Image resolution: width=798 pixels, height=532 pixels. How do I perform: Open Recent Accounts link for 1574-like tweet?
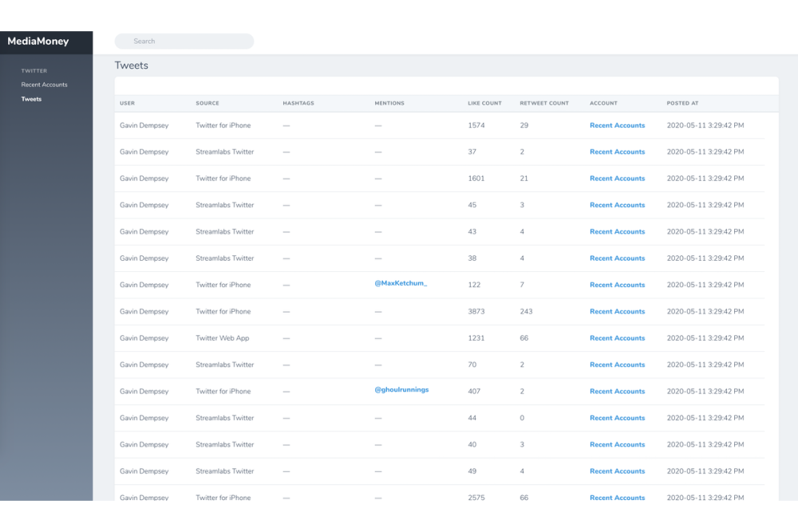click(617, 125)
